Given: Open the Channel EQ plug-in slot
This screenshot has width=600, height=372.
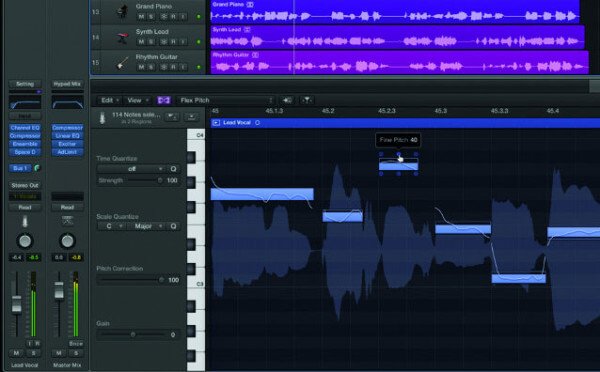Looking at the screenshot, I should point(25,127).
